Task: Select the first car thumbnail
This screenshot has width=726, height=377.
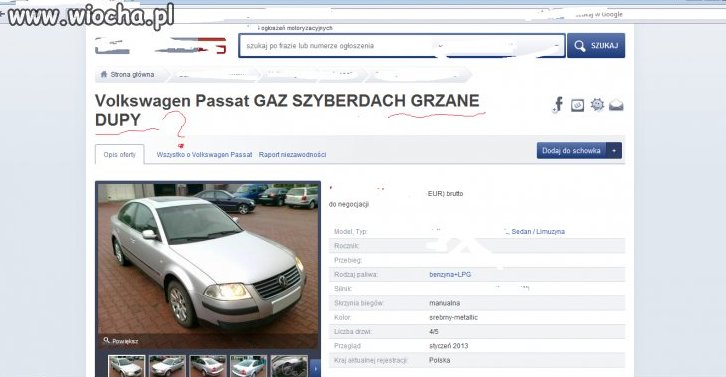Action: 126,366
